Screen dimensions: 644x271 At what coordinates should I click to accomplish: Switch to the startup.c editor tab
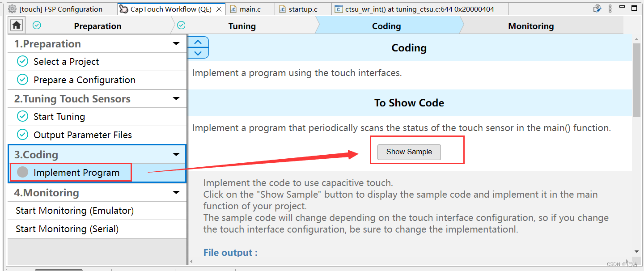click(303, 9)
